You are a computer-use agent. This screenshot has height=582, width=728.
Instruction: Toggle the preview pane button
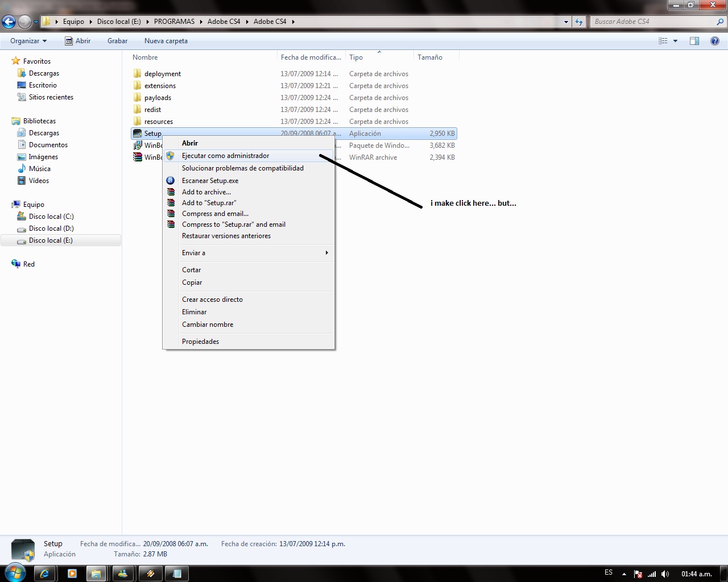694,41
